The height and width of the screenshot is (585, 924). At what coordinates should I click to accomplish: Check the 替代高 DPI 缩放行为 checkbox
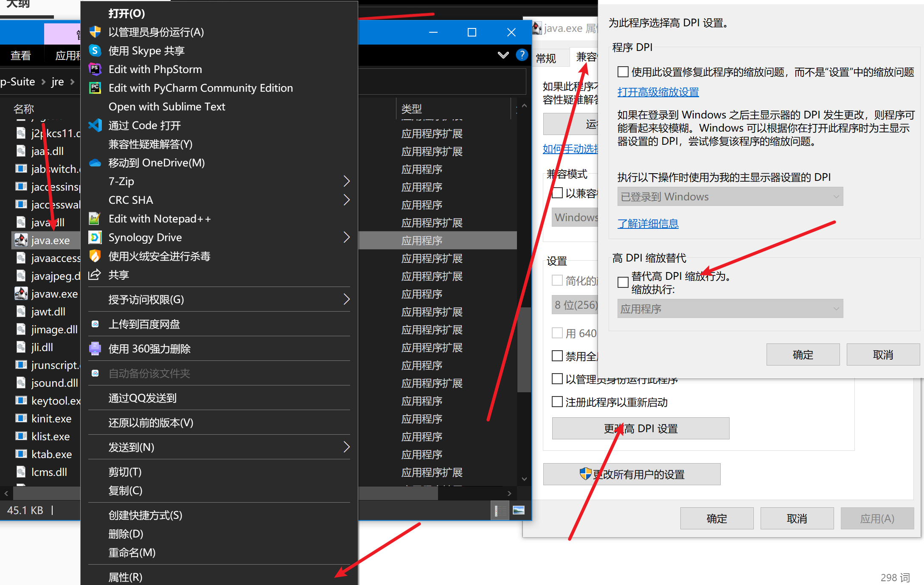pos(623,282)
